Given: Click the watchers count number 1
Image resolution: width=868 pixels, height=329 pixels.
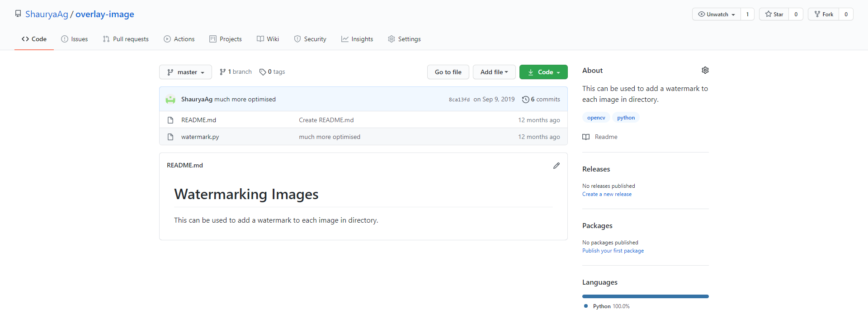Looking at the screenshot, I should [748, 14].
